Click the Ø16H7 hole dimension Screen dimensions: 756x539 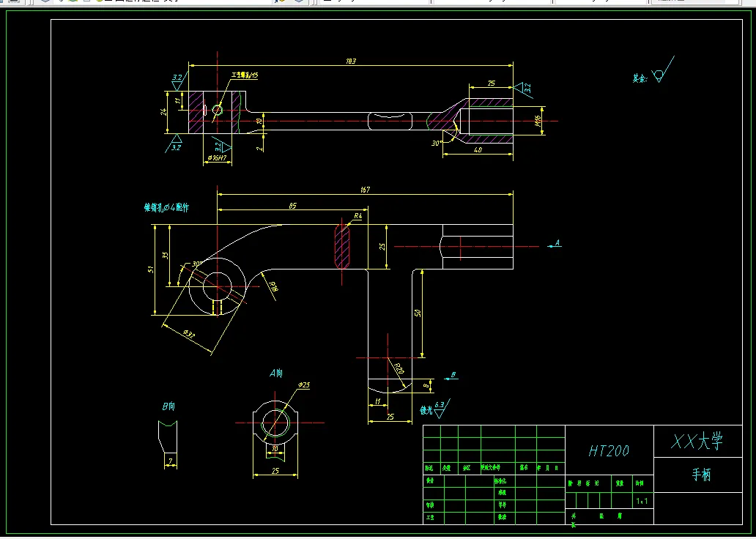click(217, 157)
